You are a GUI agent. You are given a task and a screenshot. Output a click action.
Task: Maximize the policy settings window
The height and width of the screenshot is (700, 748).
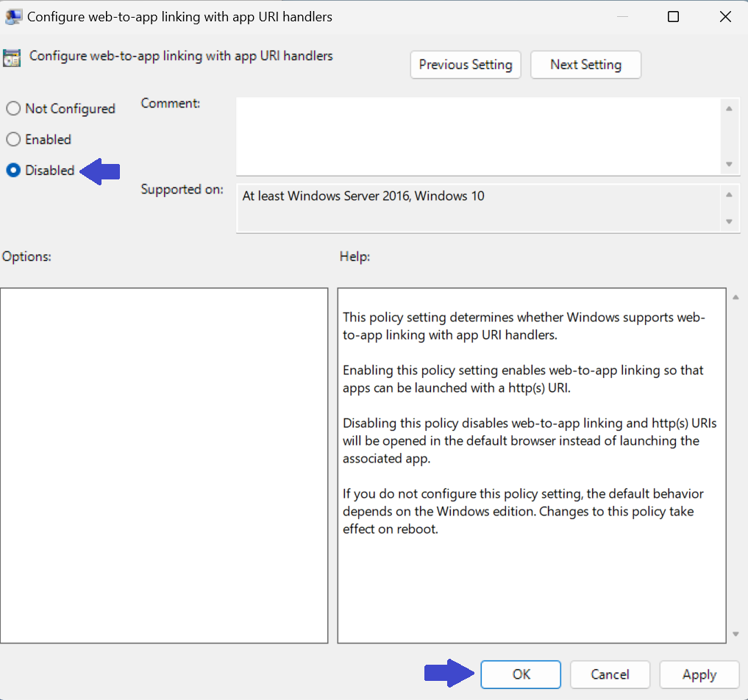673,17
